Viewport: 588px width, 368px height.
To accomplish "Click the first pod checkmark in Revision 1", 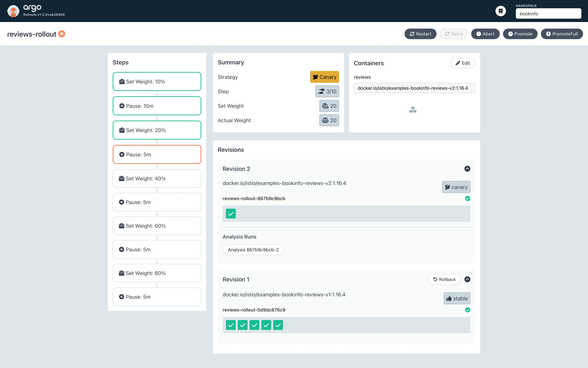I will coord(231,325).
